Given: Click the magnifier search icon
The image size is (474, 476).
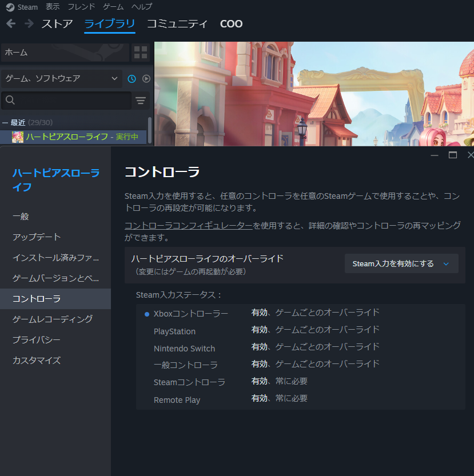Looking at the screenshot, I should 10,100.
